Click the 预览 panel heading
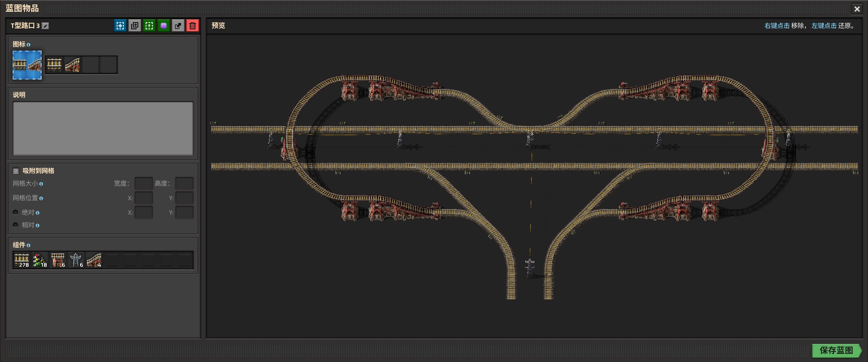Viewport: 868px width, 362px height. 218,26
